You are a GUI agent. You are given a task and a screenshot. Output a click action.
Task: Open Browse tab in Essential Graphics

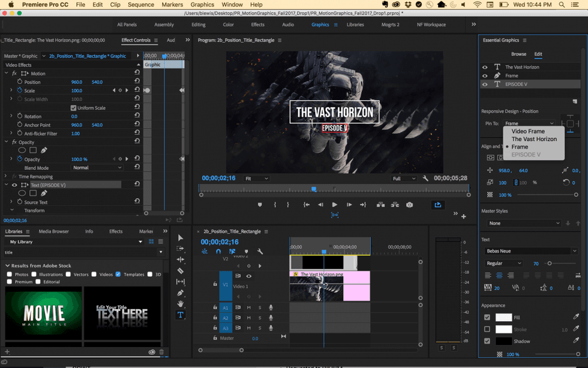tap(518, 54)
